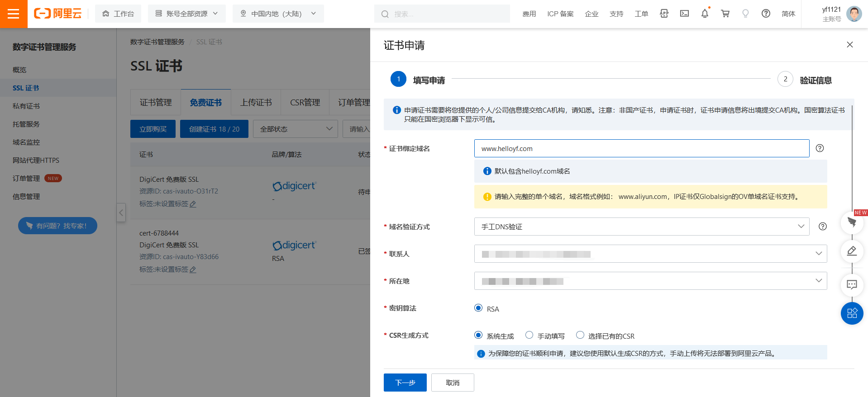Open the orange hamburger menu
Image resolution: width=868 pixels, height=397 pixels.
pos(14,14)
